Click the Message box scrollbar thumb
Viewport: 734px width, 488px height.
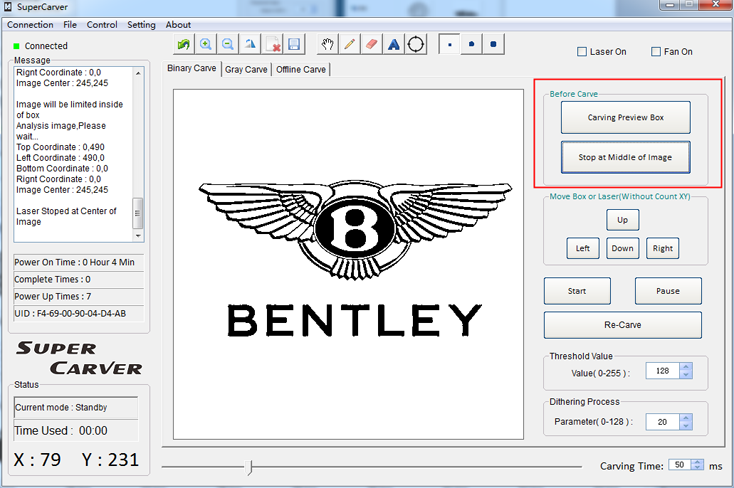[x=138, y=213]
